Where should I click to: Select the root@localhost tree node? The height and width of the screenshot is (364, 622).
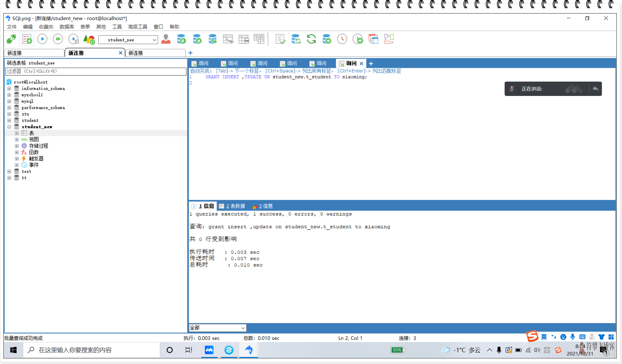pos(31,82)
